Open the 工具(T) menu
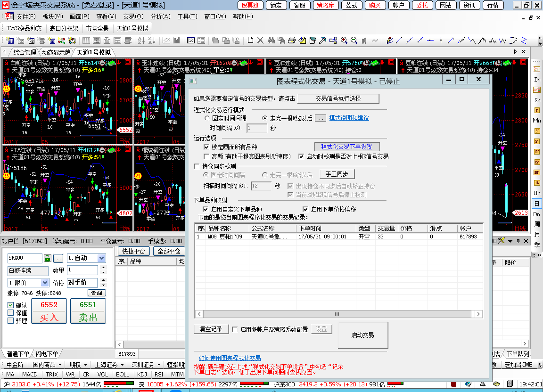Image resolution: width=543 pixels, height=392 pixels. point(187,16)
